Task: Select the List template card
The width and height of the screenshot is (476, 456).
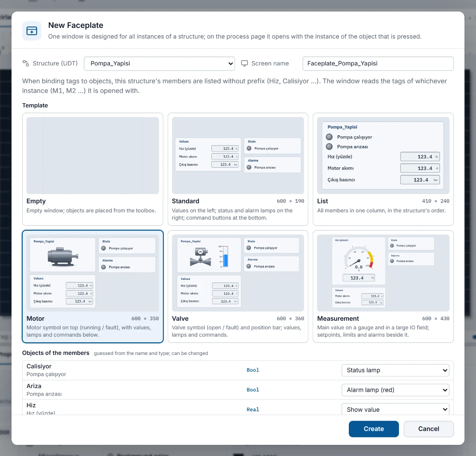Action: pyautogui.click(x=383, y=169)
